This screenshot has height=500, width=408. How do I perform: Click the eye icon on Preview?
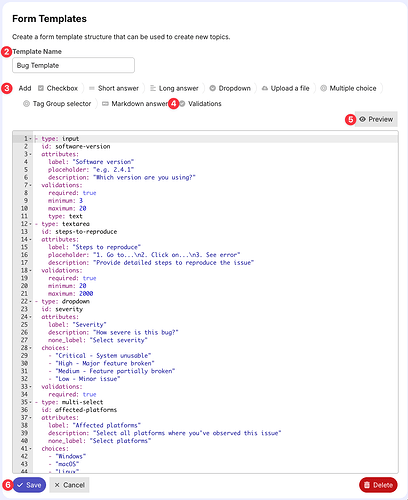click(363, 119)
